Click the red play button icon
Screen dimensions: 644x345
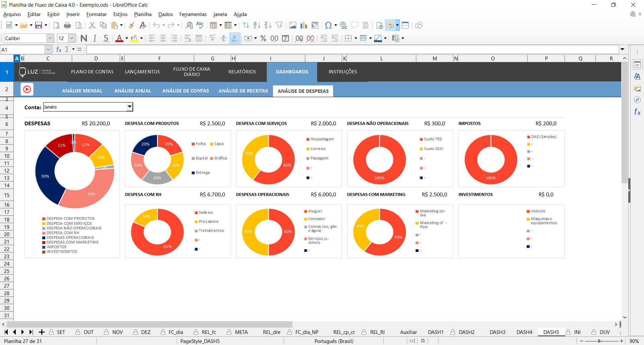[27, 89]
